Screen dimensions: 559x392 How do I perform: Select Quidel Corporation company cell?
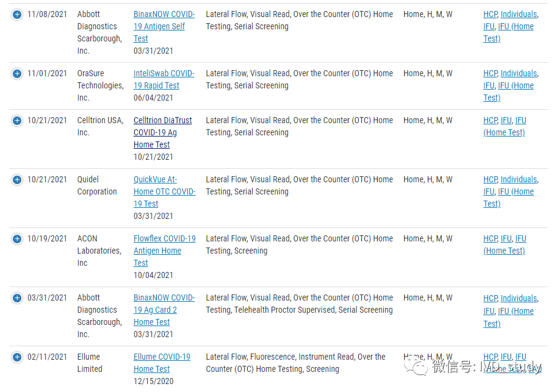click(x=97, y=185)
